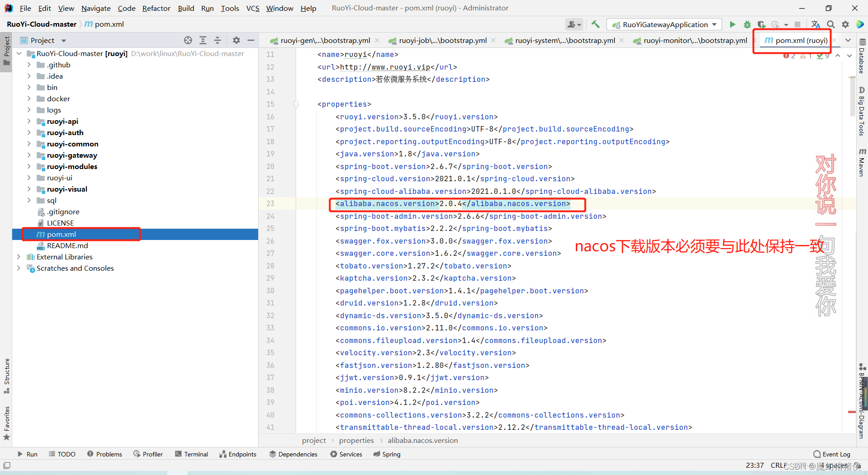Show hidden editor tabs dropdown
868x475 pixels.
point(848,40)
